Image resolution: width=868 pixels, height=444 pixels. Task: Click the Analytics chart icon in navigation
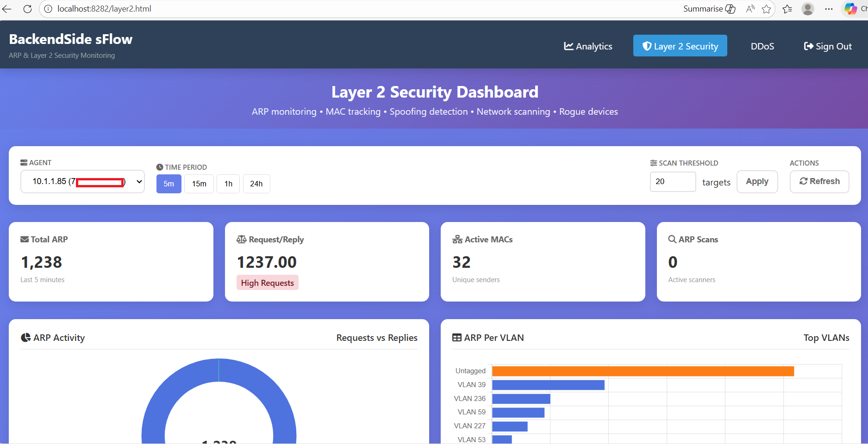click(568, 46)
